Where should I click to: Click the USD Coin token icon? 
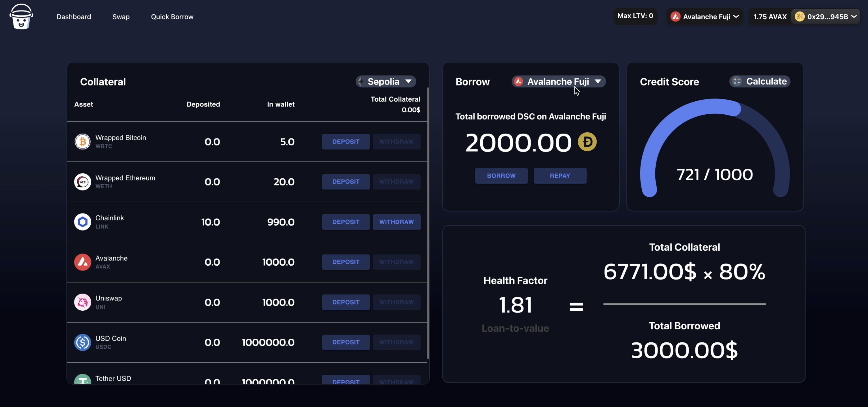83,342
